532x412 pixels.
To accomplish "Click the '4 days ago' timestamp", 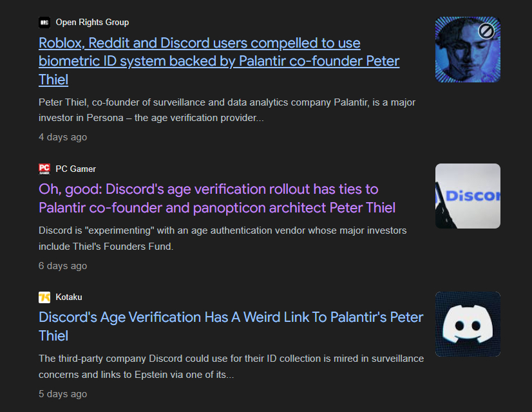I will click(x=62, y=137).
